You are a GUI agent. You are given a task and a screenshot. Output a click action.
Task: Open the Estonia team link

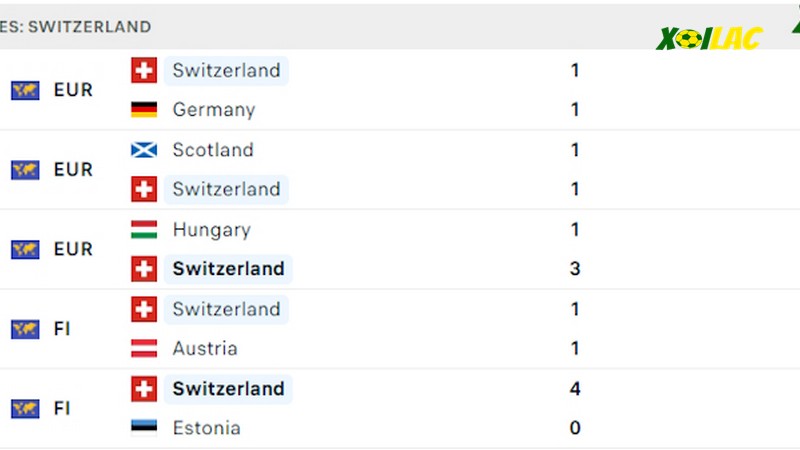coord(207,428)
